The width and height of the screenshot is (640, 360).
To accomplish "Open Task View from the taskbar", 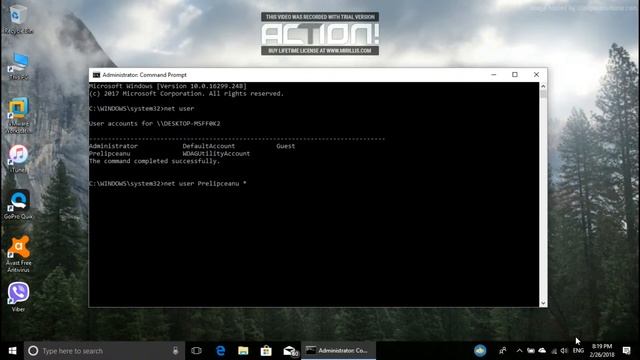I will [x=196, y=351].
